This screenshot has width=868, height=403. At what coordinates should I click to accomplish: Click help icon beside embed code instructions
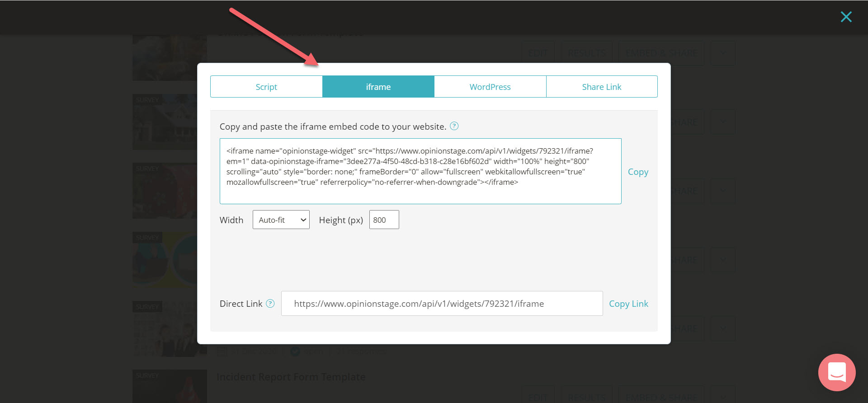[x=454, y=126]
